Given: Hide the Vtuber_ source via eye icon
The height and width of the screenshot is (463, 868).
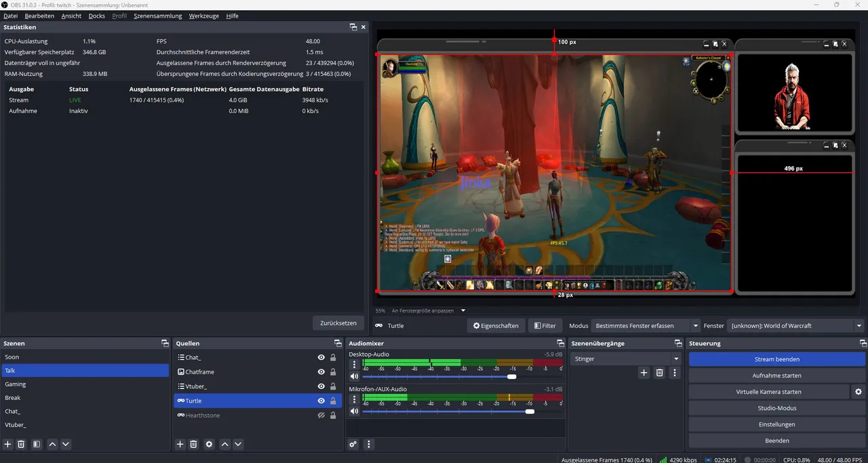Looking at the screenshot, I should point(321,386).
